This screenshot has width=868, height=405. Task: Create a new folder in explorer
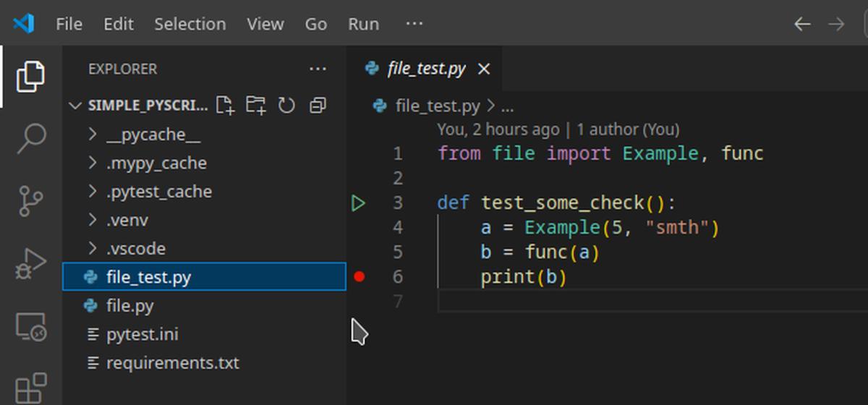[x=256, y=106]
